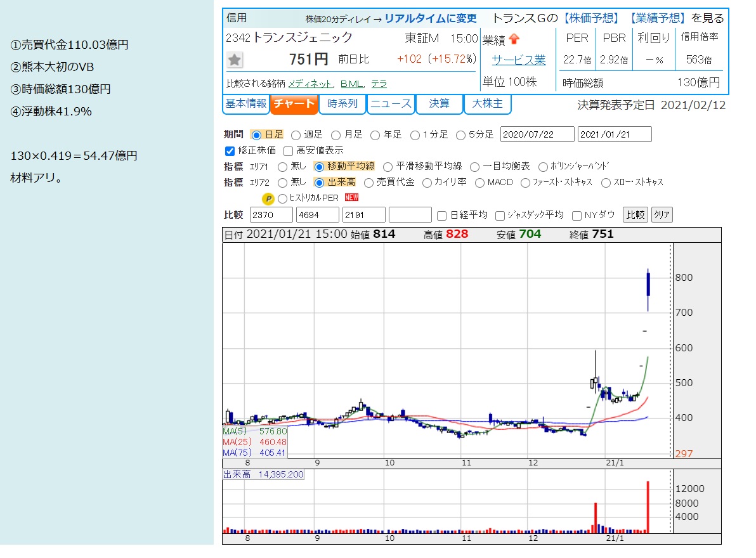Check the 日経平均 comparison box
Screen dimensions: 756x558
click(441, 216)
